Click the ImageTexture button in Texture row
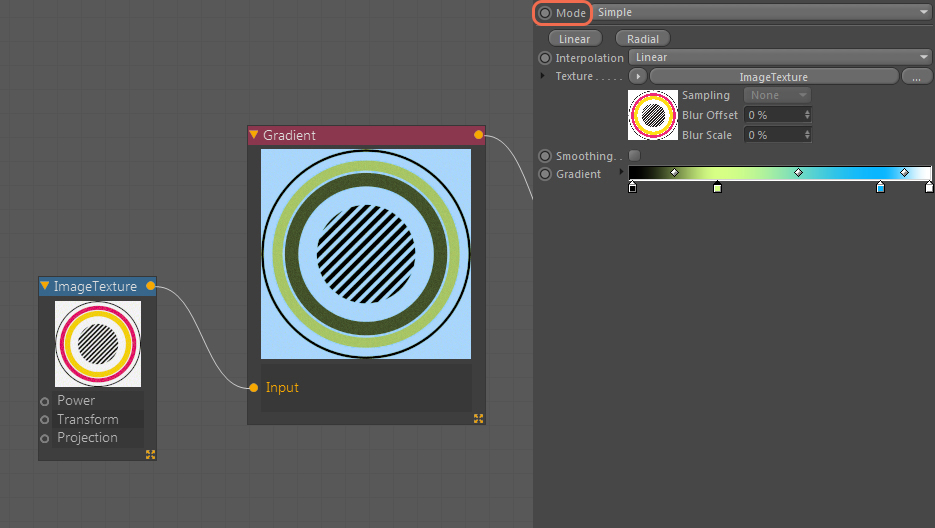 (773, 76)
